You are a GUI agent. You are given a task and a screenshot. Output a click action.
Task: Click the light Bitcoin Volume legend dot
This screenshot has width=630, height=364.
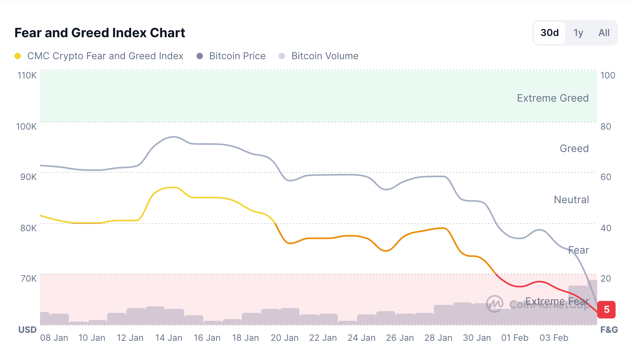pos(282,56)
